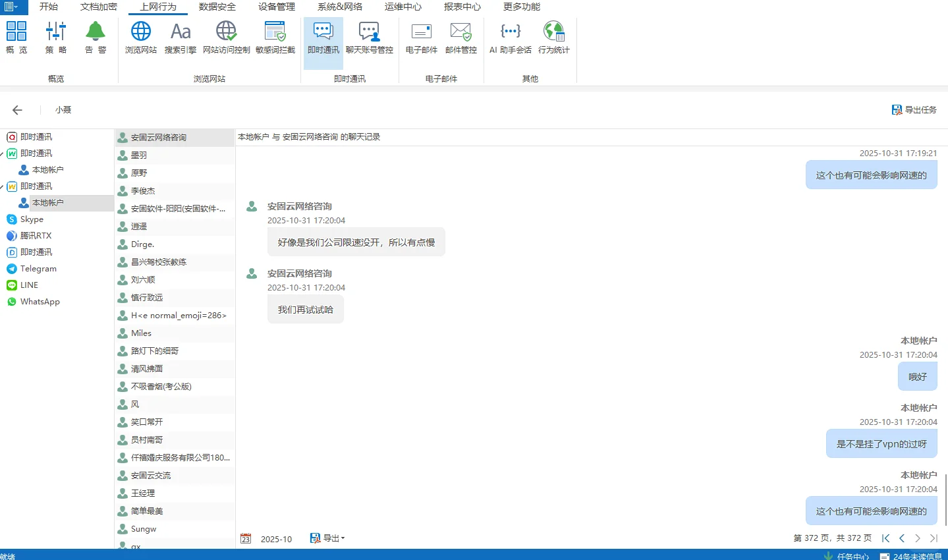Select the 搜索引擎 search engine icon

pos(181,38)
